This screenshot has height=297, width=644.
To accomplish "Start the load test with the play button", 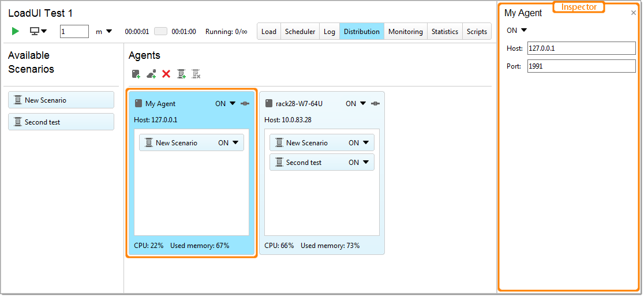I will (x=16, y=31).
